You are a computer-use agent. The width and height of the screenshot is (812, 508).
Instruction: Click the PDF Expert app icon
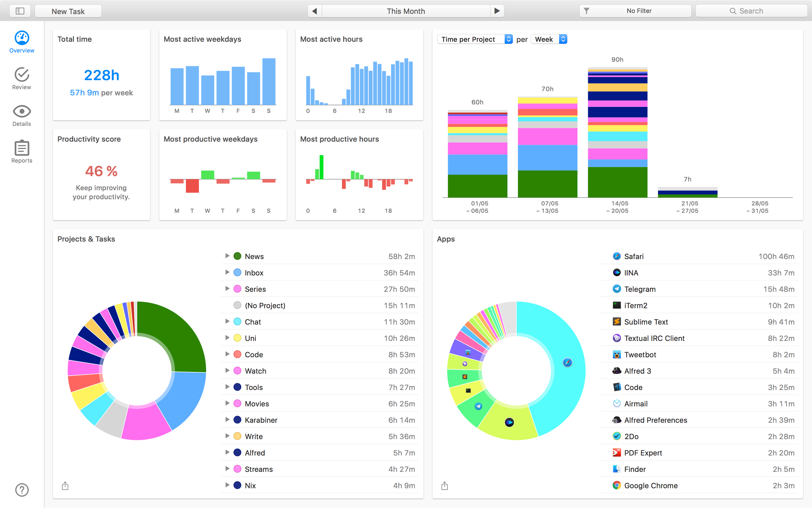coord(617,453)
